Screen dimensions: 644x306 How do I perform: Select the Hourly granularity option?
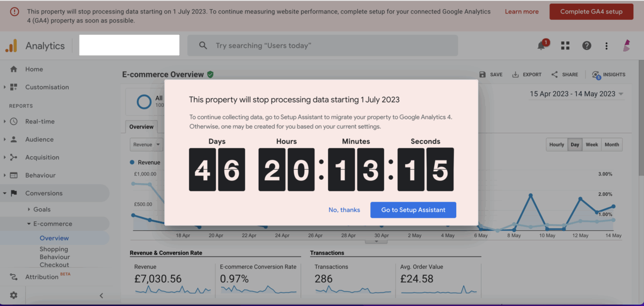(x=557, y=144)
